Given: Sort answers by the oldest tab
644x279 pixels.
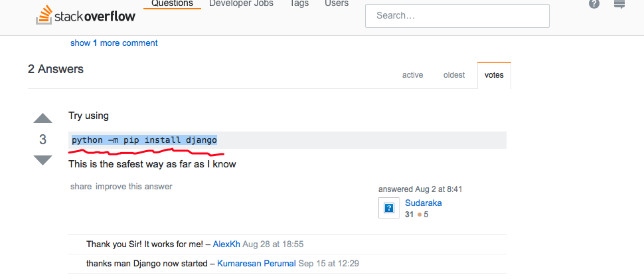Looking at the screenshot, I should [x=454, y=75].
